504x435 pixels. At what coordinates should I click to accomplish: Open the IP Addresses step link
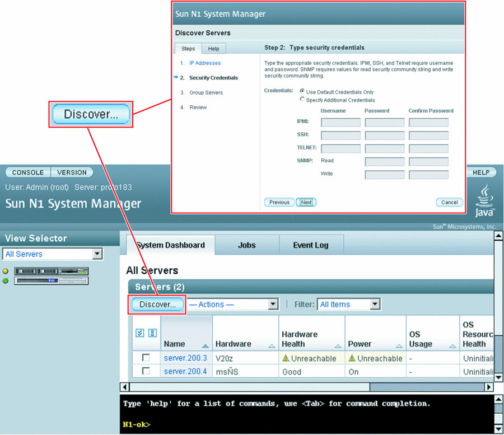(x=205, y=63)
